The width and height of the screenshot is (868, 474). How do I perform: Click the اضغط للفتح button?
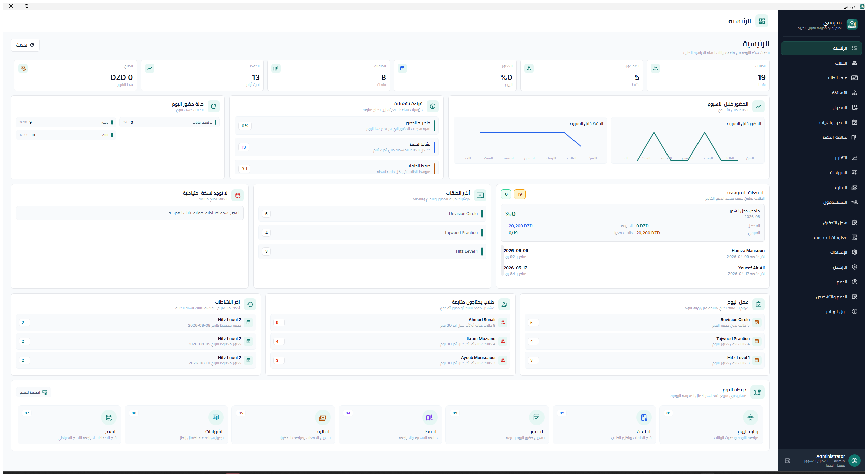pyautogui.click(x=33, y=392)
